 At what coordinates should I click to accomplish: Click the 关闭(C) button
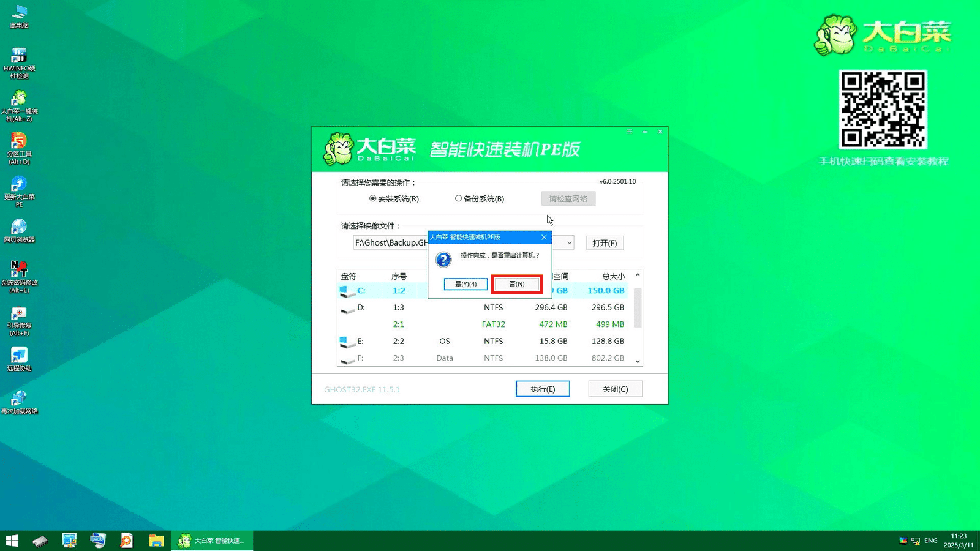(615, 389)
